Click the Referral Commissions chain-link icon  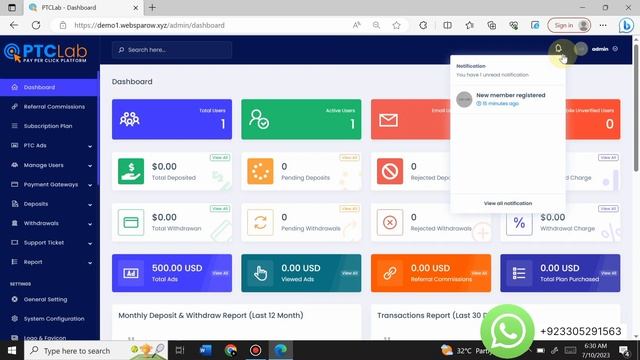[x=390, y=273]
